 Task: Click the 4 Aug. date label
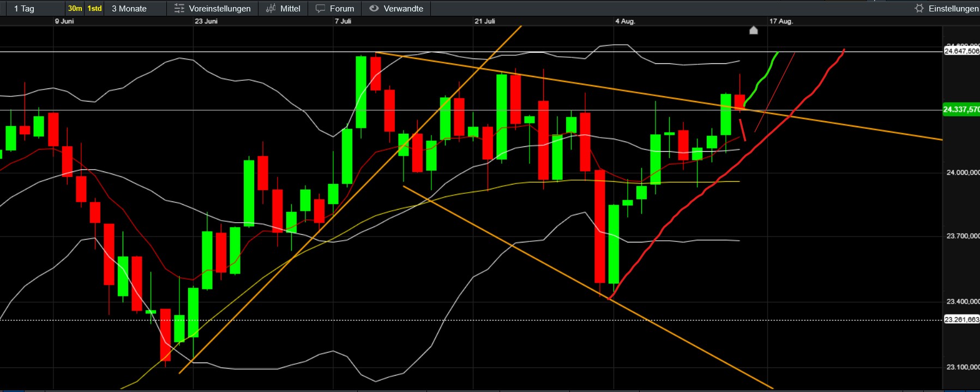click(x=625, y=21)
